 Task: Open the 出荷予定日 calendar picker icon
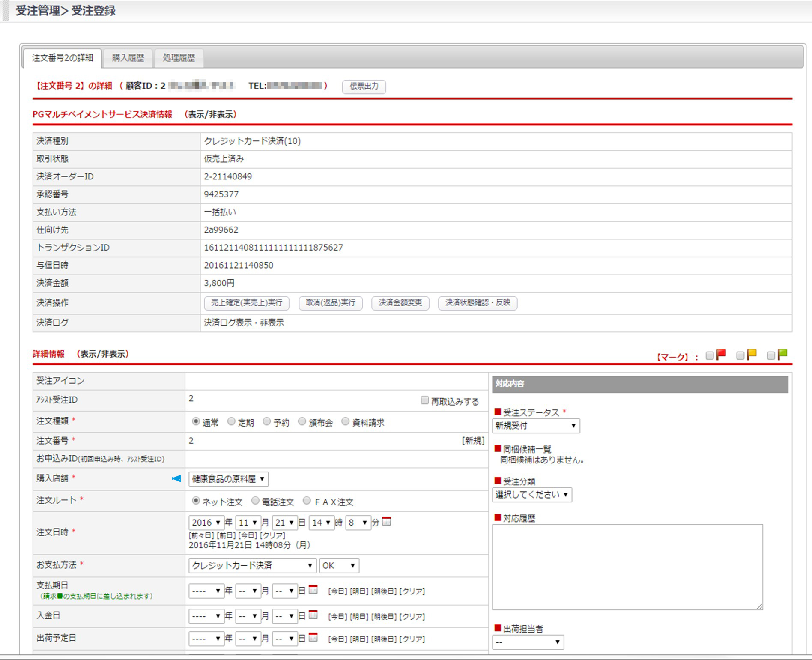point(313,637)
